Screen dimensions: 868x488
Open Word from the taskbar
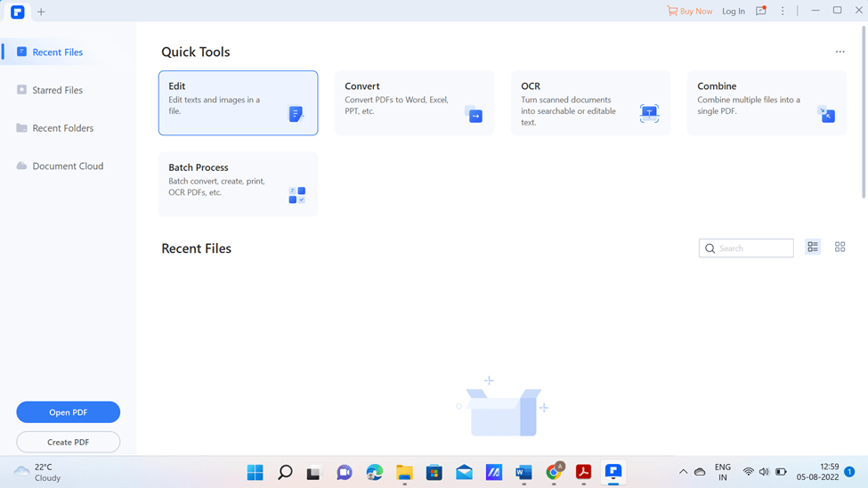click(523, 473)
